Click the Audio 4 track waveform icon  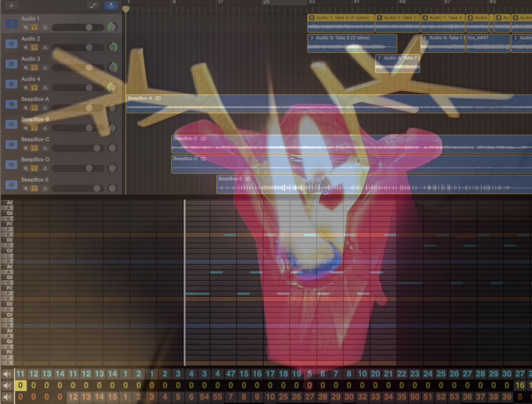pos(11,84)
